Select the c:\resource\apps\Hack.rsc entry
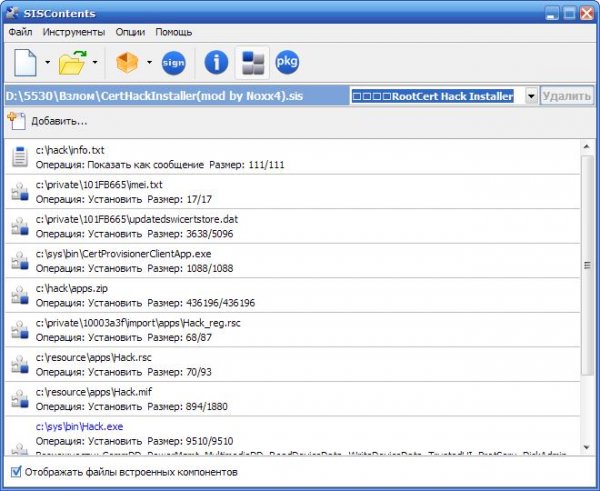 point(292,364)
